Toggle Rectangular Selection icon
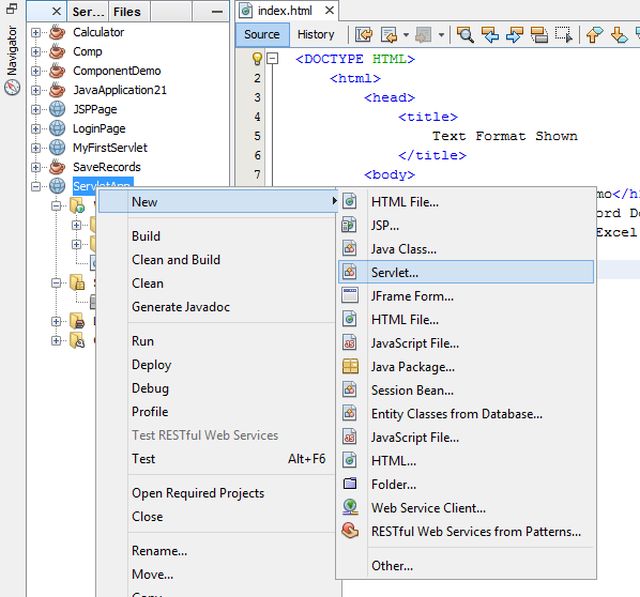The image size is (640, 597). pyautogui.click(x=564, y=35)
